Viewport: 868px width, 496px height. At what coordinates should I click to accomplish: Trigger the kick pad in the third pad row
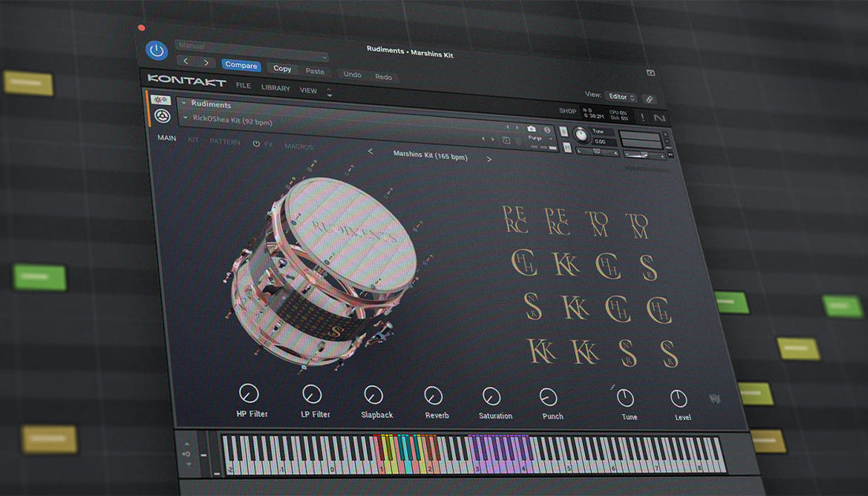[x=575, y=307]
